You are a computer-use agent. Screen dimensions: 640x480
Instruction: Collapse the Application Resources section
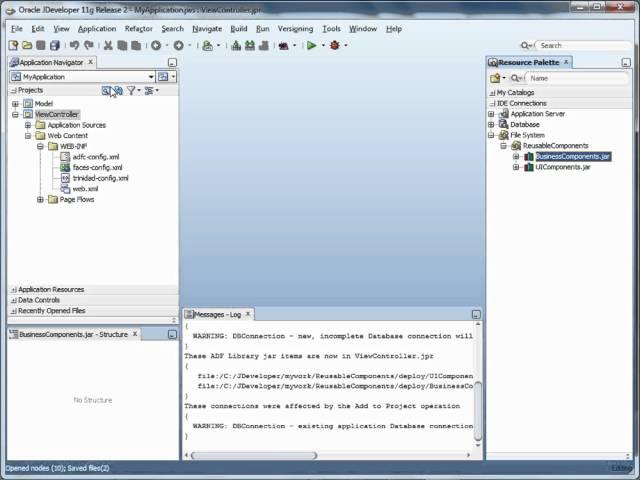13,290
